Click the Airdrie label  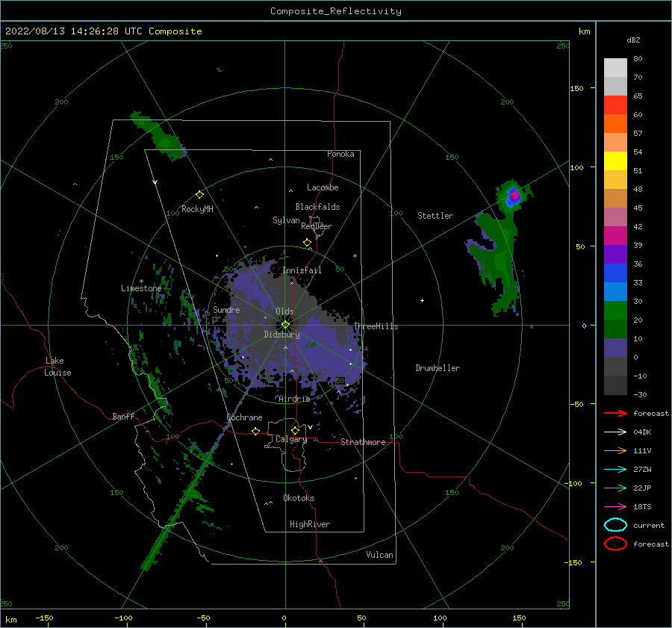point(294,399)
